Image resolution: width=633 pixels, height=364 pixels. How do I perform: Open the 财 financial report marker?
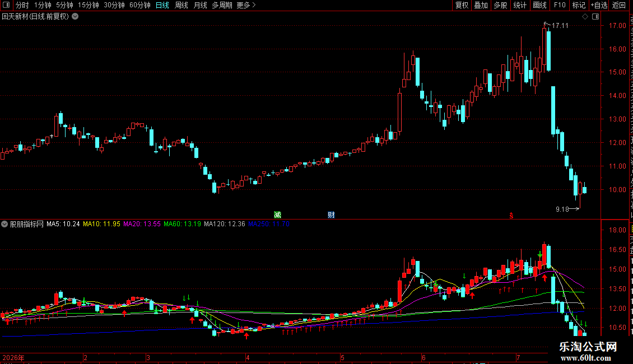tap(331, 214)
